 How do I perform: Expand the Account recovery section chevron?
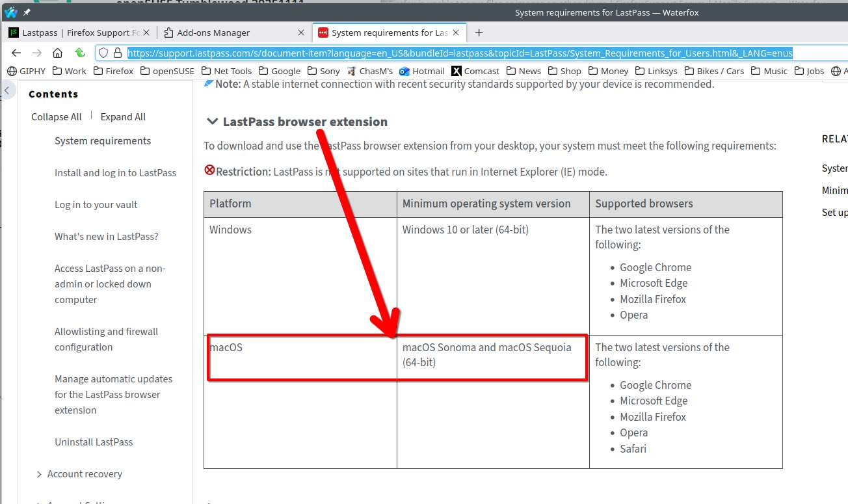tap(39, 474)
